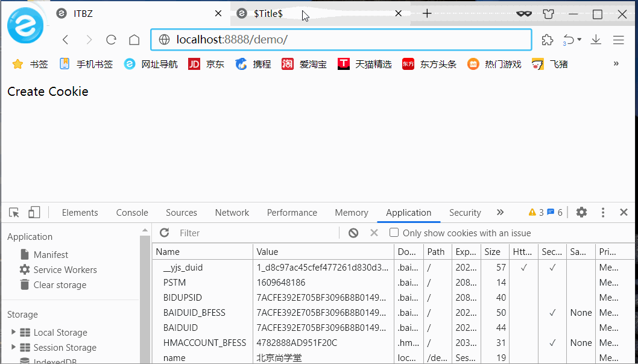The width and height of the screenshot is (638, 364).
Task: Go back to the previous page
Action: 66,39
